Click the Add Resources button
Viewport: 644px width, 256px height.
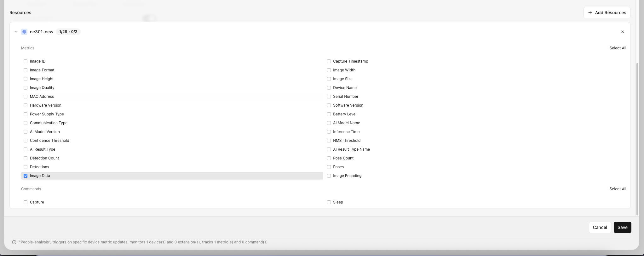tap(607, 13)
